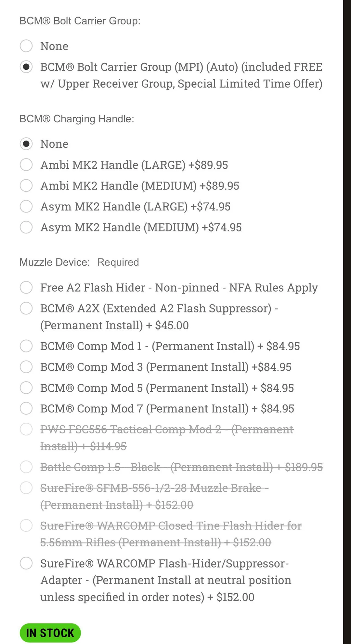Choose BCM A2X Extended Flash Suppressor
351x644 pixels.
coord(26,308)
